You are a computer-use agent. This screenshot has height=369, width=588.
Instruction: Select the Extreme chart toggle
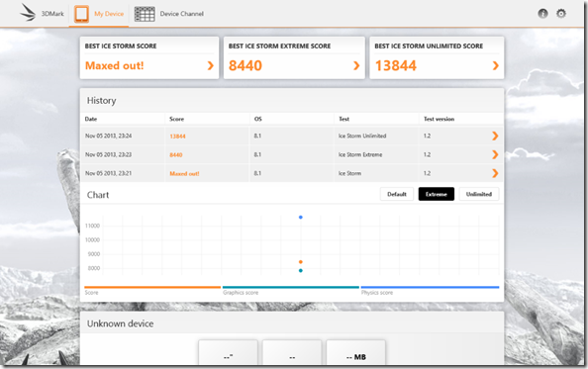(x=437, y=194)
